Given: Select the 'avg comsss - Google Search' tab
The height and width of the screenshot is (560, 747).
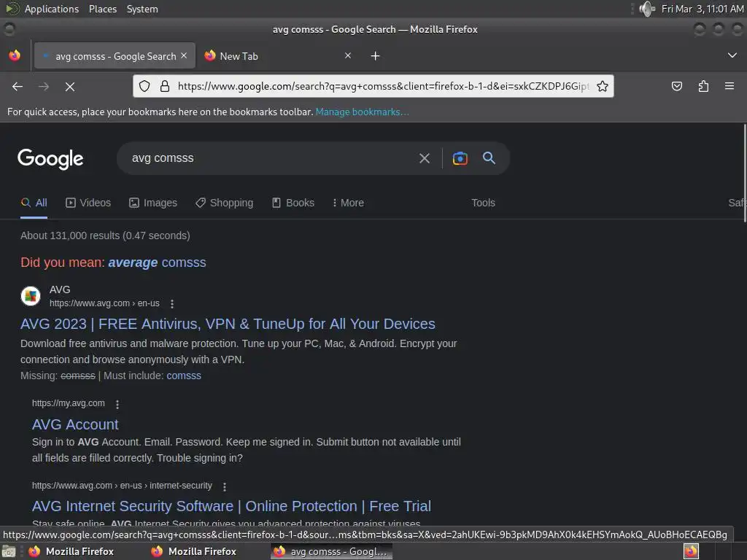Looking at the screenshot, I should tap(115, 56).
